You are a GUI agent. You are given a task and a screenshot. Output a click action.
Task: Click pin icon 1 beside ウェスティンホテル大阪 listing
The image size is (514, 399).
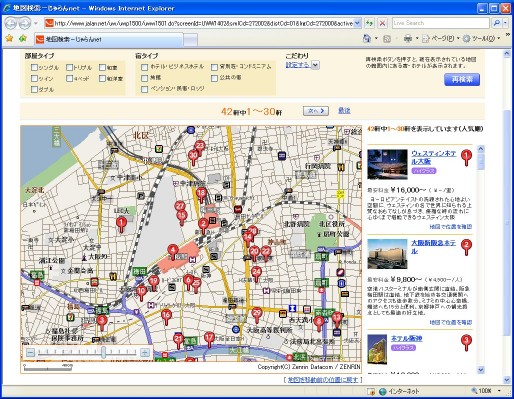click(x=466, y=158)
